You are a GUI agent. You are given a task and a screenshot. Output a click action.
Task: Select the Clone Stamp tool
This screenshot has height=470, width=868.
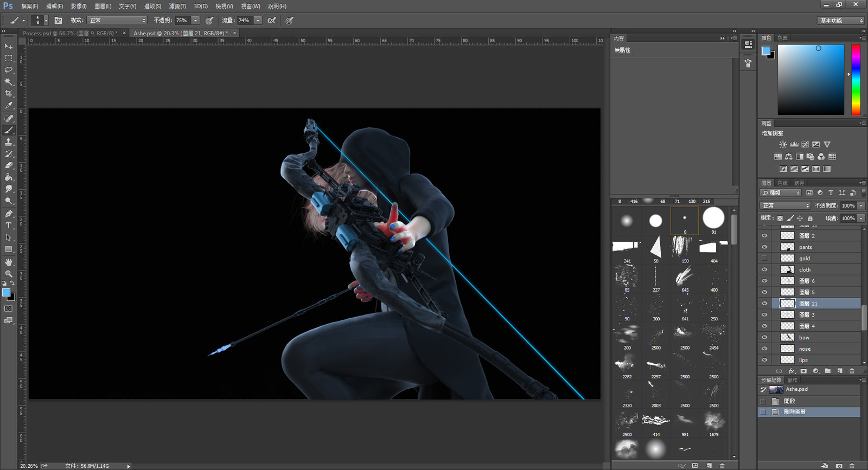tap(9, 142)
